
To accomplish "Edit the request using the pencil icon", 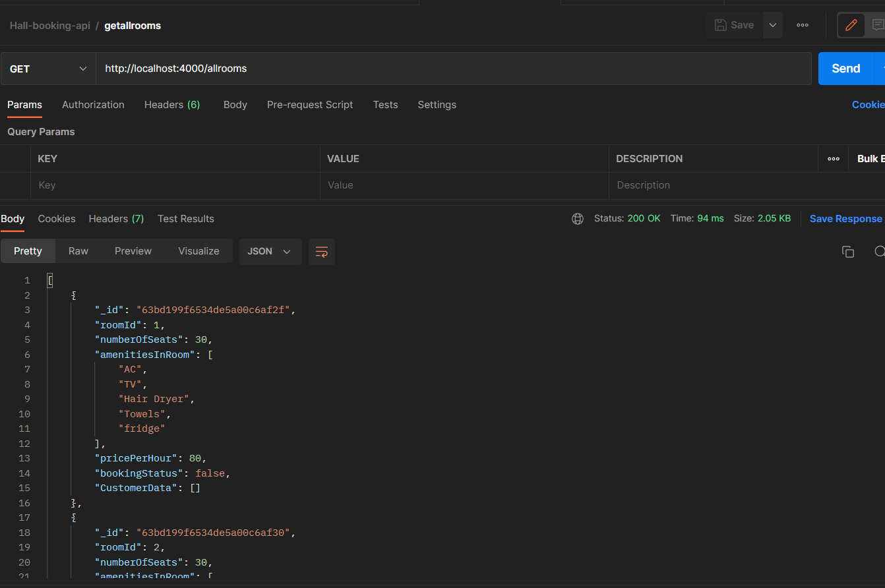I will [851, 25].
